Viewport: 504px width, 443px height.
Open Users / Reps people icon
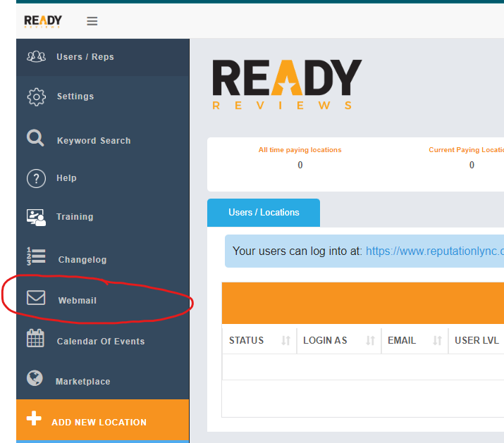tap(36, 57)
